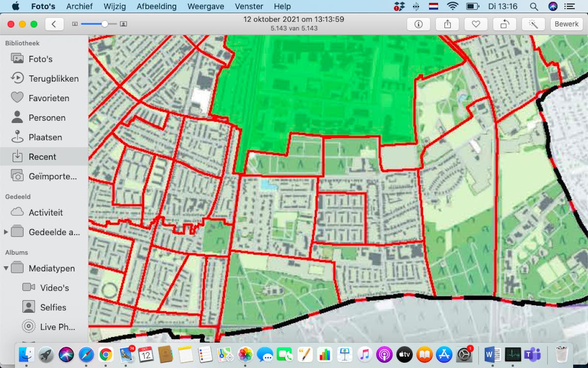This screenshot has height=368, width=588.
Task: Launch Safari from the Dock
Action: pyautogui.click(x=86, y=354)
